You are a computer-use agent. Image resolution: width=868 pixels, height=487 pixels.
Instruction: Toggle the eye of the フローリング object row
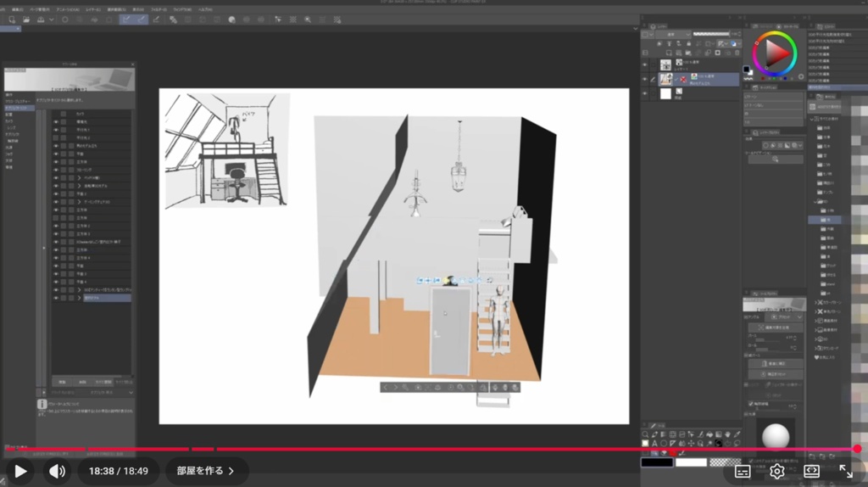pos(55,170)
